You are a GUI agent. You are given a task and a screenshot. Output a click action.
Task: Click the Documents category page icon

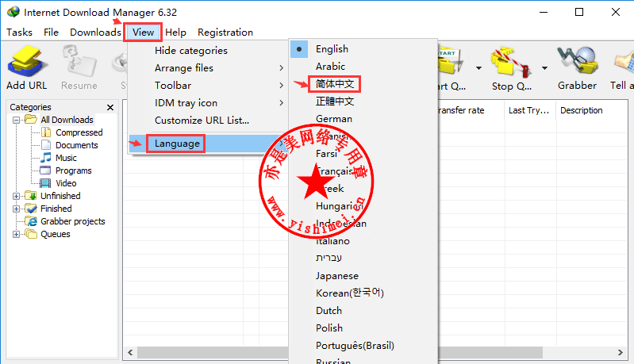click(x=46, y=145)
